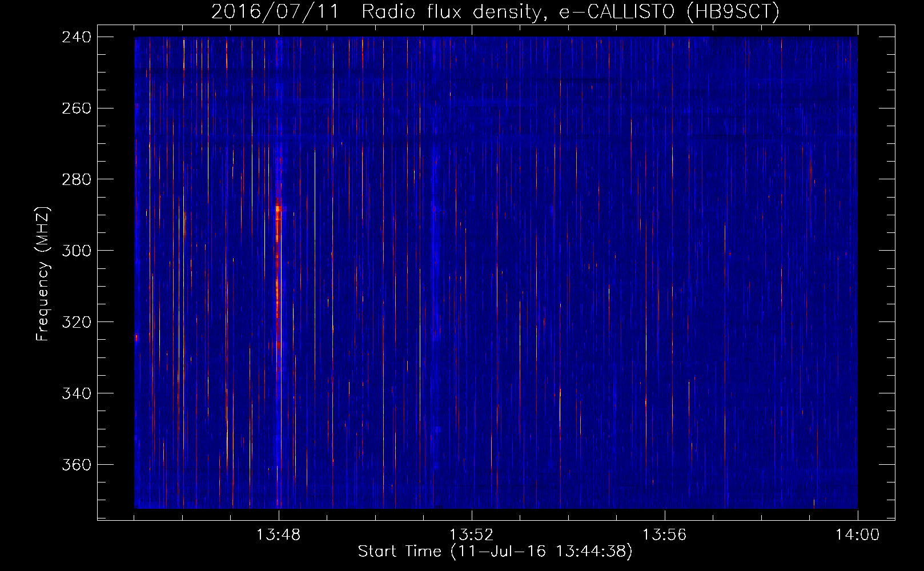This screenshot has height=571, width=924.
Task: Click the 13:48 time tick label
Action: click(x=279, y=534)
